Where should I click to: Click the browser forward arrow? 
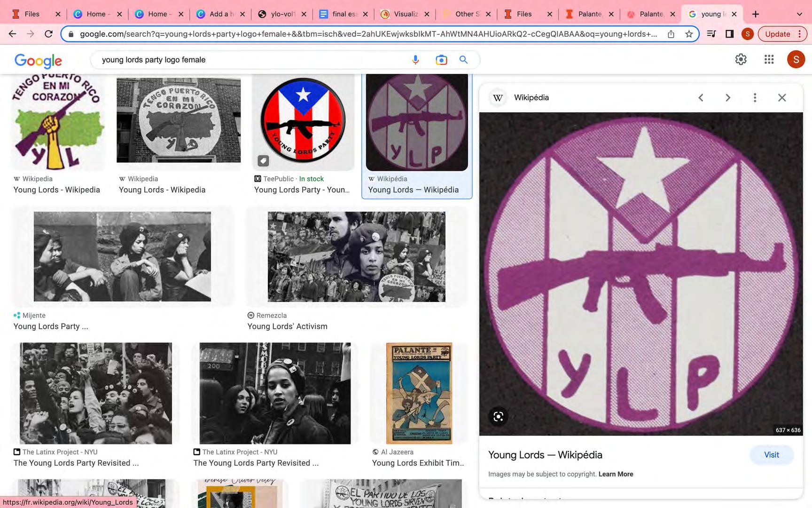pos(31,34)
